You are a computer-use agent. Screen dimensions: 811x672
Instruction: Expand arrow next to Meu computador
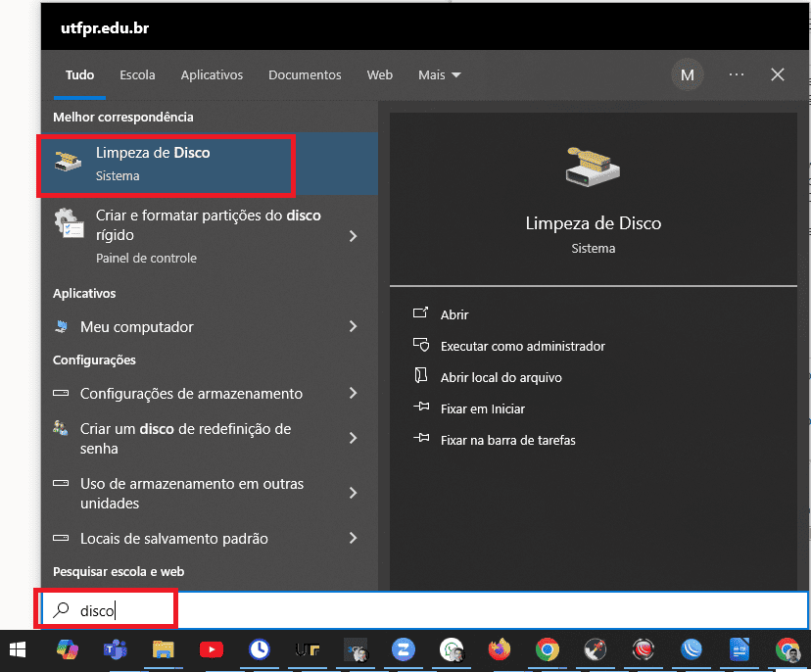pos(354,327)
